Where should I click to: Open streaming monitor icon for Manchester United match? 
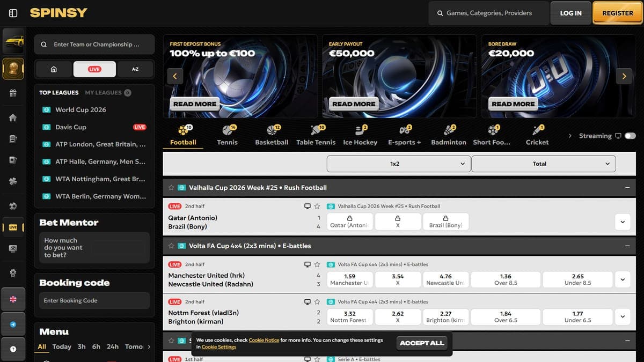(x=308, y=264)
